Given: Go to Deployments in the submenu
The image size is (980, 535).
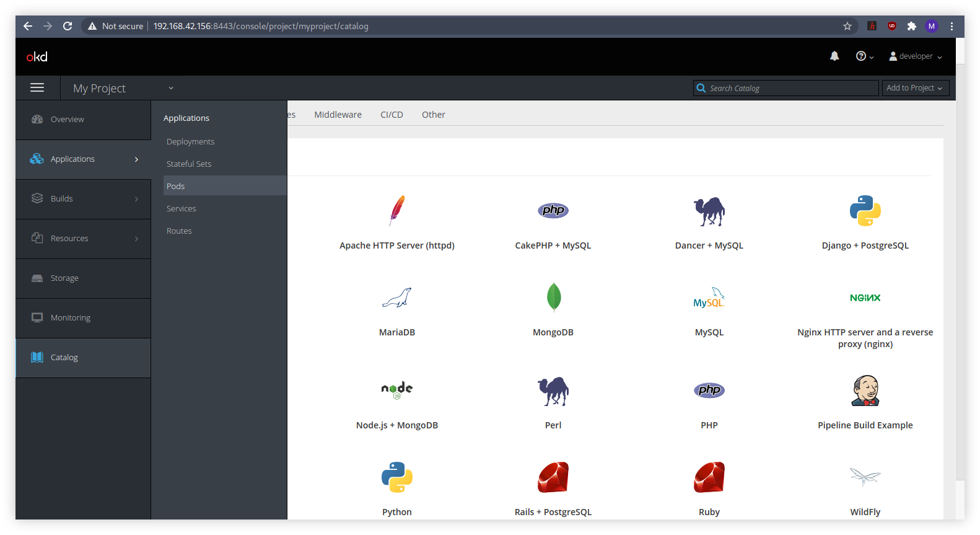Looking at the screenshot, I should pyautogui.click(x=190, y=141).
